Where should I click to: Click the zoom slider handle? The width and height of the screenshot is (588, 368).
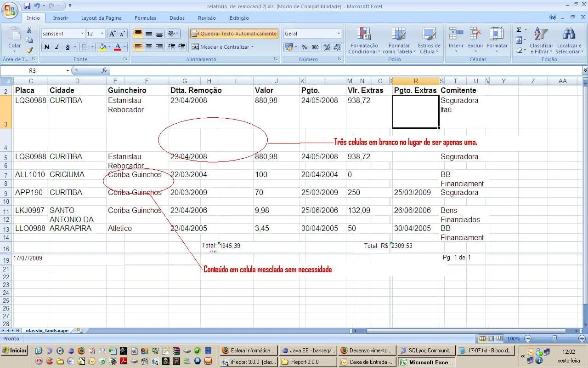tap(554, 339)
